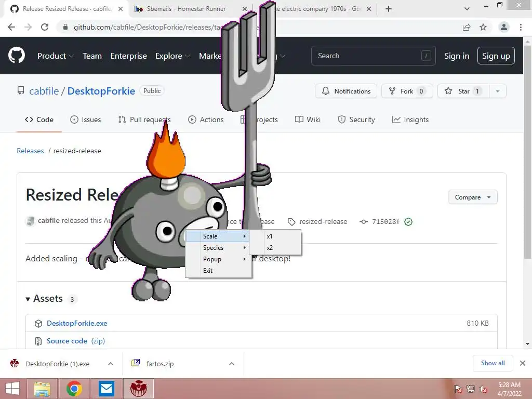Collapse the Assets section triangle
Image resolution: width=532 pixels, height=399 pixels.
click(28, 299)
